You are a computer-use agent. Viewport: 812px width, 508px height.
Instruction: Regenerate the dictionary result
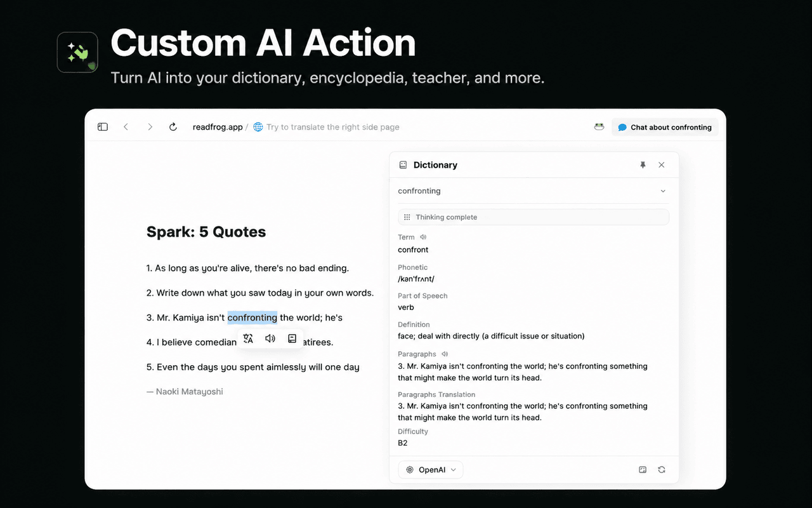pyautogui.click(x=662, y=470)
